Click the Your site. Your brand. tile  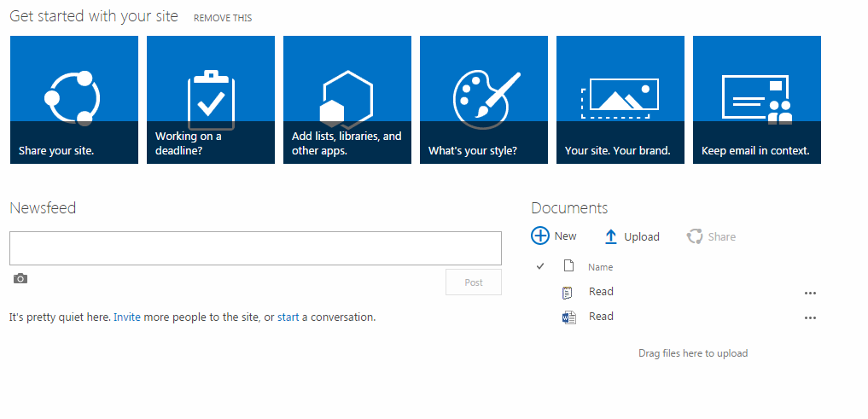pos(620,100)
